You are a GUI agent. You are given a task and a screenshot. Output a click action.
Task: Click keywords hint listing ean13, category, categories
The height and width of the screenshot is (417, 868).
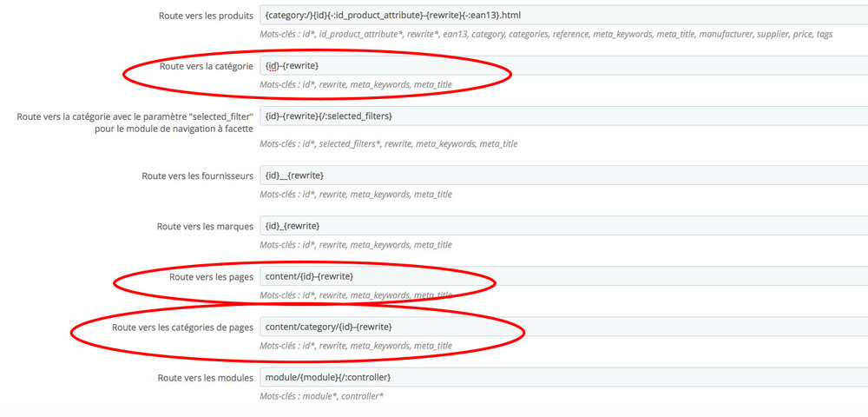pyautogui.click(x=546, y=35)
